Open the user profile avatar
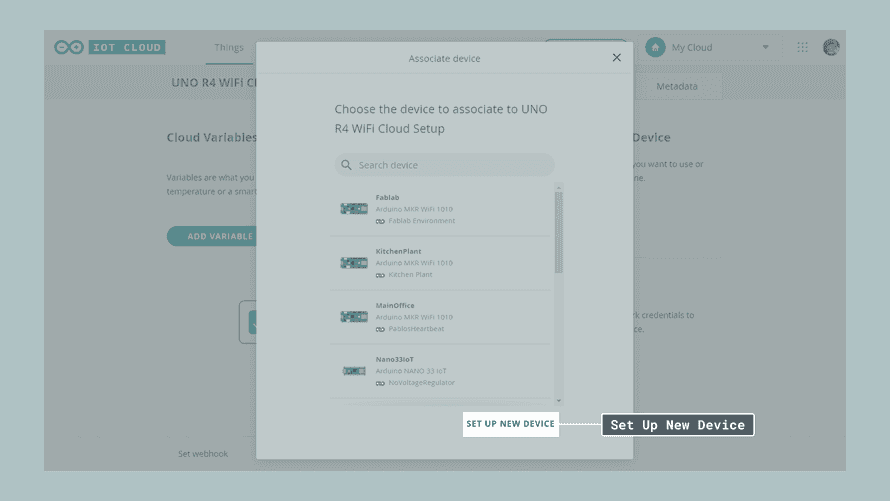The height and width of the screenshot is (501, 890). point(831,47)
